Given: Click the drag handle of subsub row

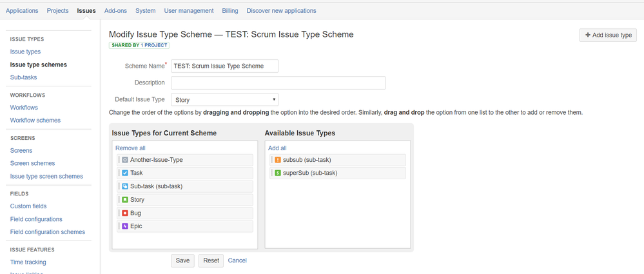Looking at the screenshot, I should click(x=271, y=160).
